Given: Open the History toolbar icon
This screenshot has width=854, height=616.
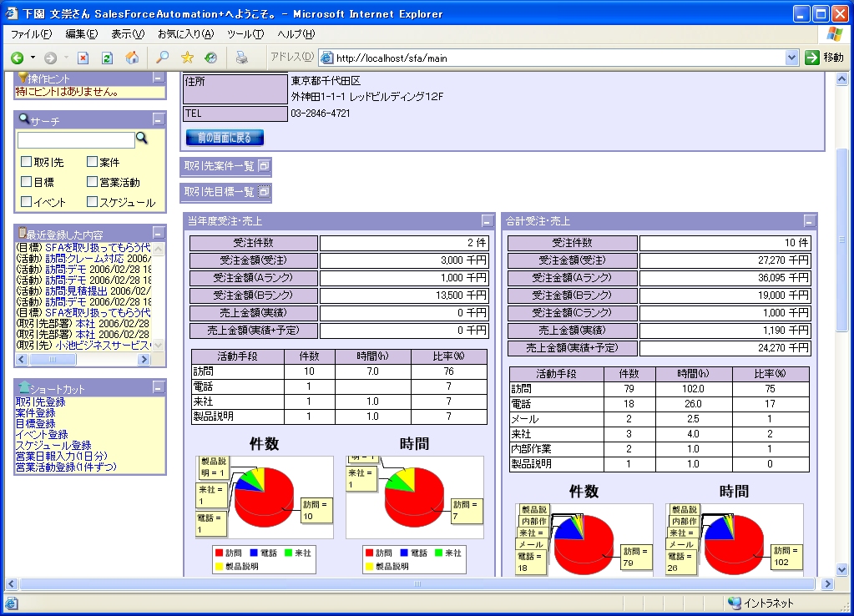Looking at the screenshot, I should (210, 58).
